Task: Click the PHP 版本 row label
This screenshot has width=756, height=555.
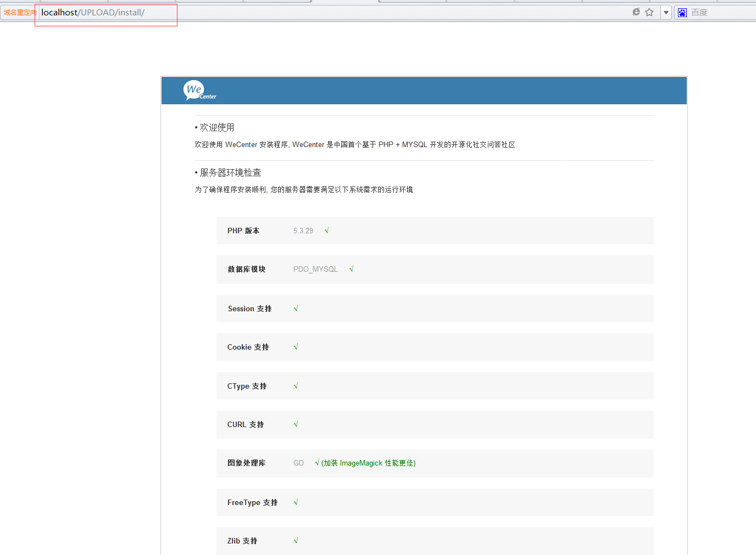Action: [243, 231]
